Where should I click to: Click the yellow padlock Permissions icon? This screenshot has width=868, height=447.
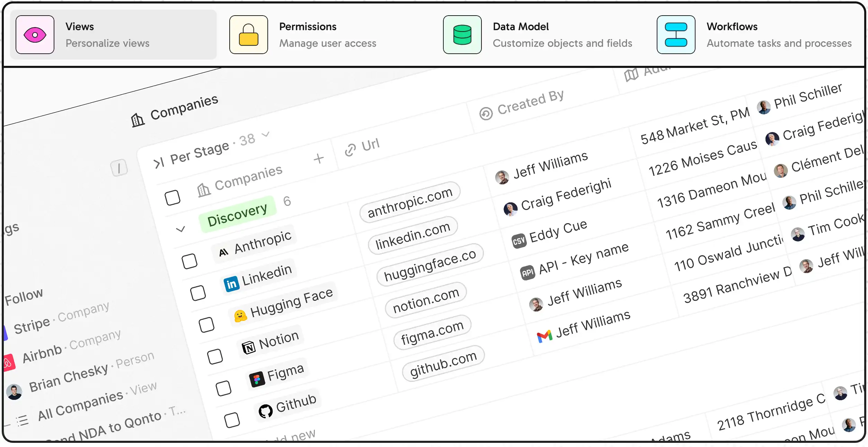coord(248,35)
